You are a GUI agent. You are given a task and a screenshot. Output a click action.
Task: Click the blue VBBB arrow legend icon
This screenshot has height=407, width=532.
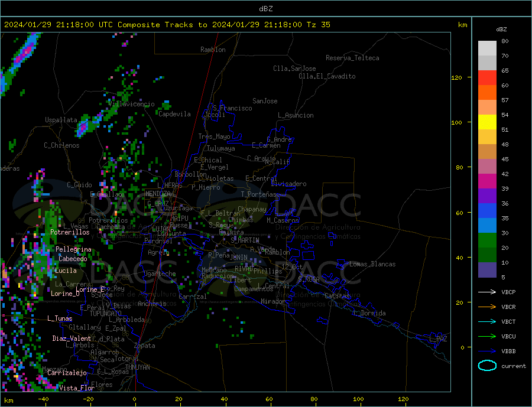point(487,351)
